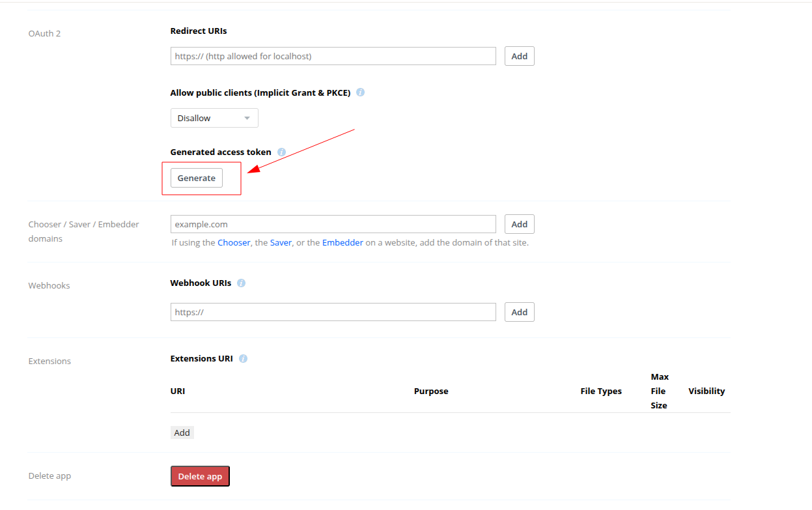This screenshot has height=510, width=812.
Task: Click the Webhook URIs info icon
Action: (241, 283)
